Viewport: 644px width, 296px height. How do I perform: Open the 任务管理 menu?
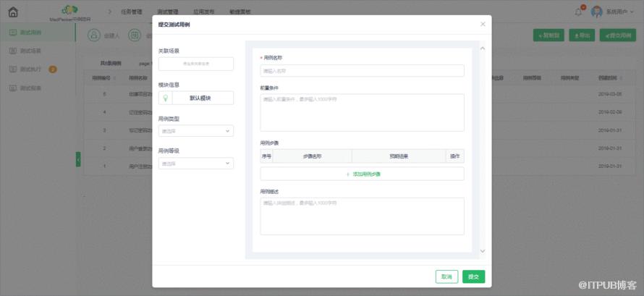click(132, 12)
